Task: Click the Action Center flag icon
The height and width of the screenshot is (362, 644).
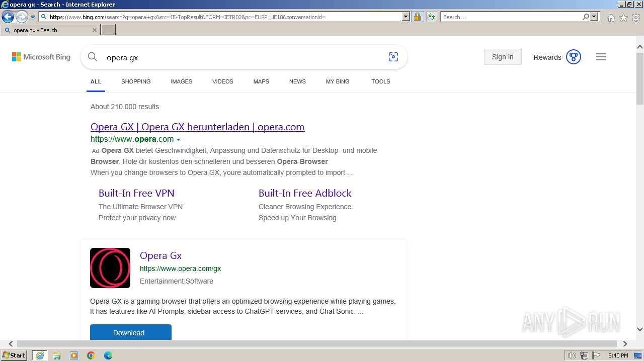Action: [595, 355]
